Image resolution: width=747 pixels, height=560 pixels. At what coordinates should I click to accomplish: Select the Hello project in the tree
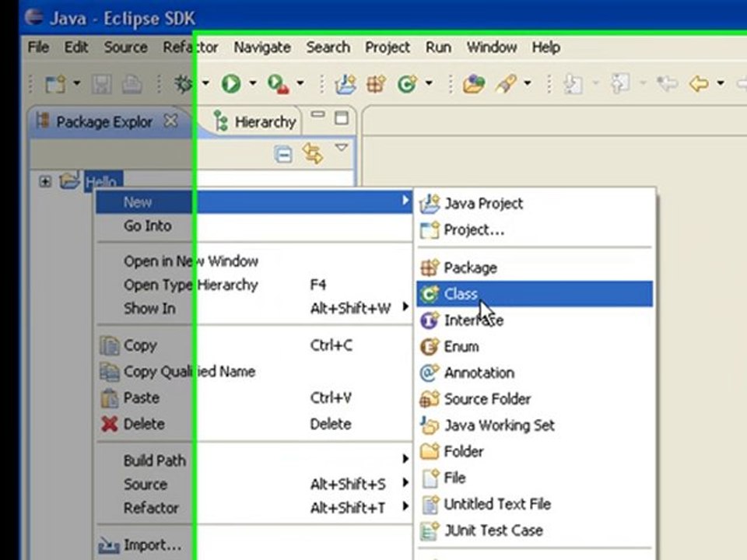tap(103, 181)
